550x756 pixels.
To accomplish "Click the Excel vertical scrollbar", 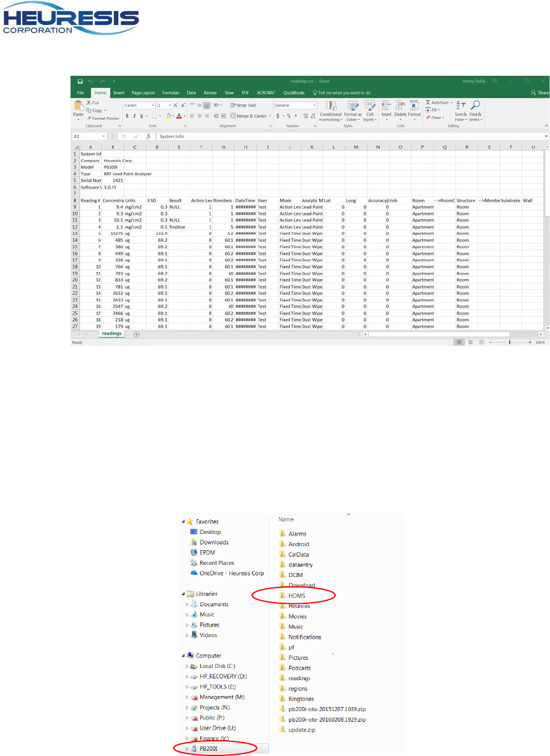I will click(x=547, y=236).
